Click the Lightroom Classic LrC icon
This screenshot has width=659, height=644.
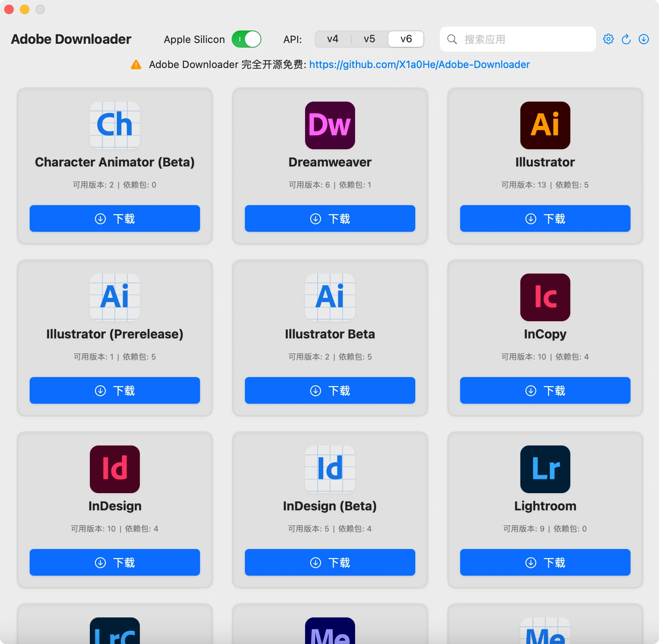pos(115,631)
